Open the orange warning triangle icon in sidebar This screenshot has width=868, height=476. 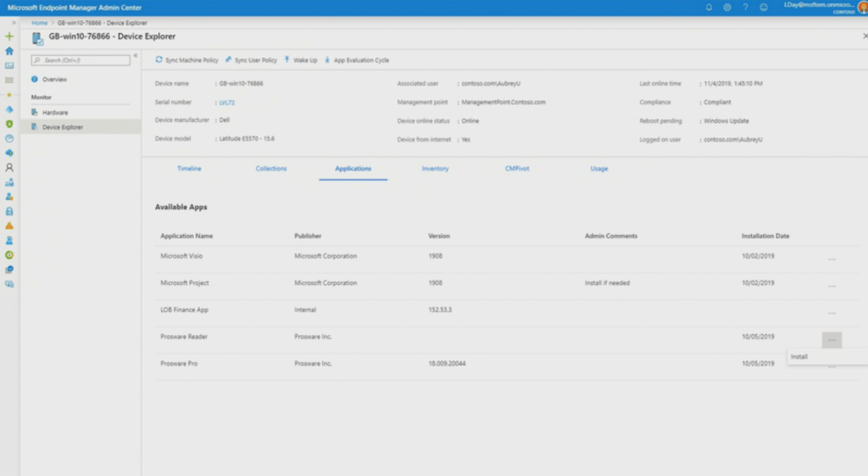pos(9,226)
